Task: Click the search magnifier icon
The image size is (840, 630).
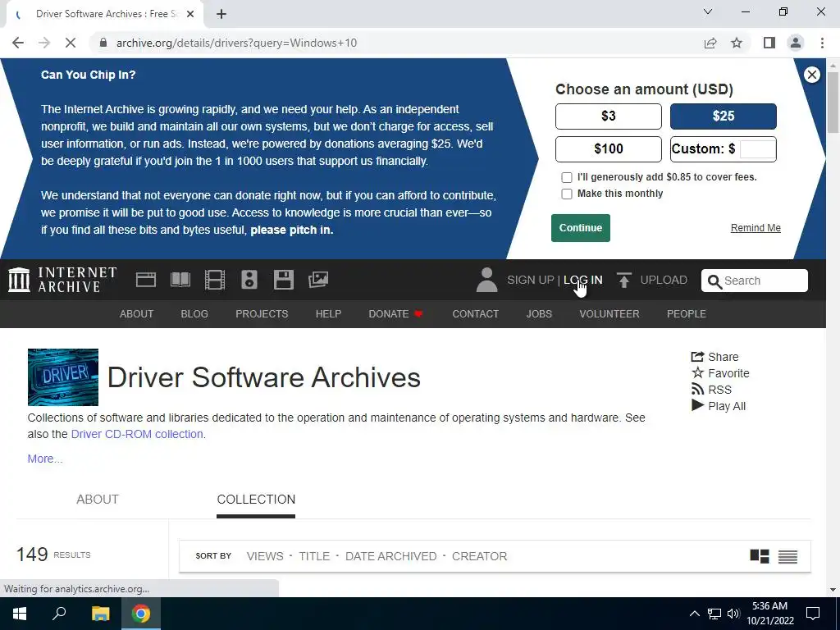Action: click(714, 281)
